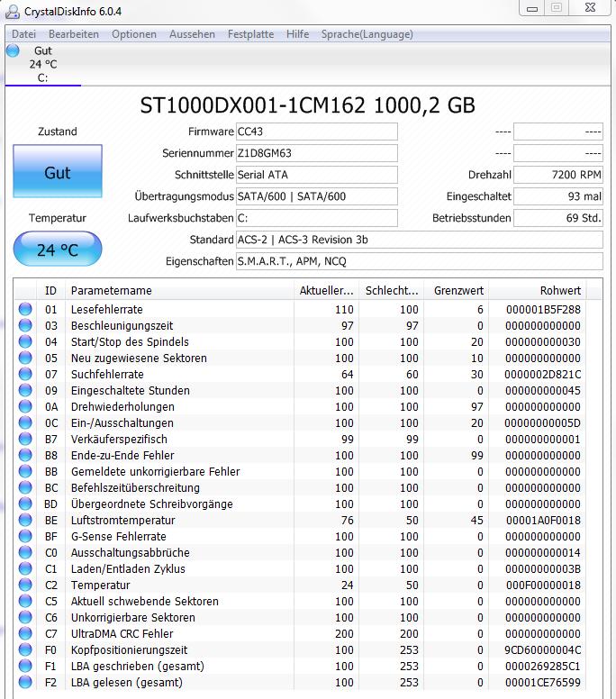
Task: Click the Laufwerksbuchstaben field C:
Action: (316, 218)
